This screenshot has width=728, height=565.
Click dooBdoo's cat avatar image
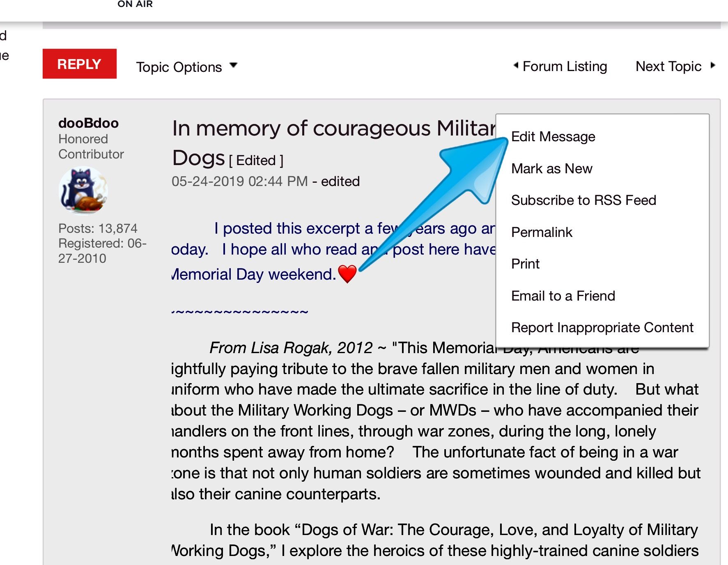(83, 190)
